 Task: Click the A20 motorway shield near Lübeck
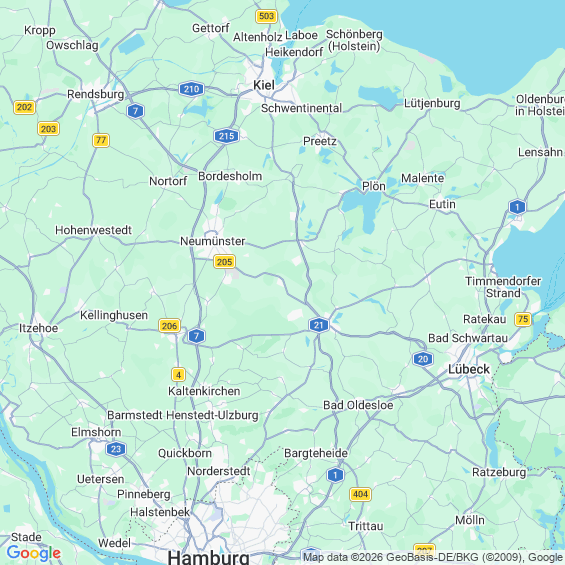[x=422, y=359]
